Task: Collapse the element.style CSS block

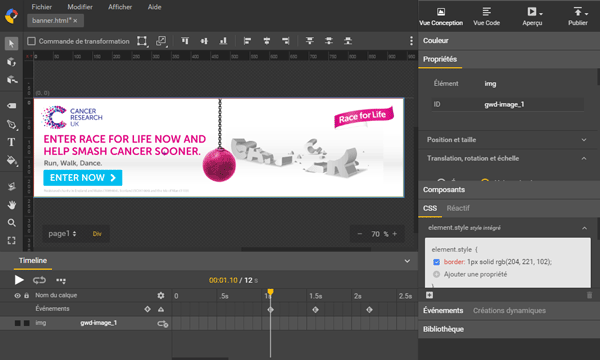Action: (x=584, y=228)
